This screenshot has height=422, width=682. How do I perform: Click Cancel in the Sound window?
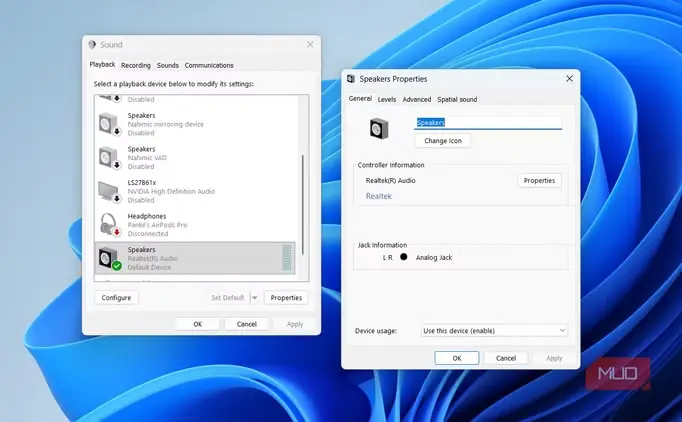247,324
